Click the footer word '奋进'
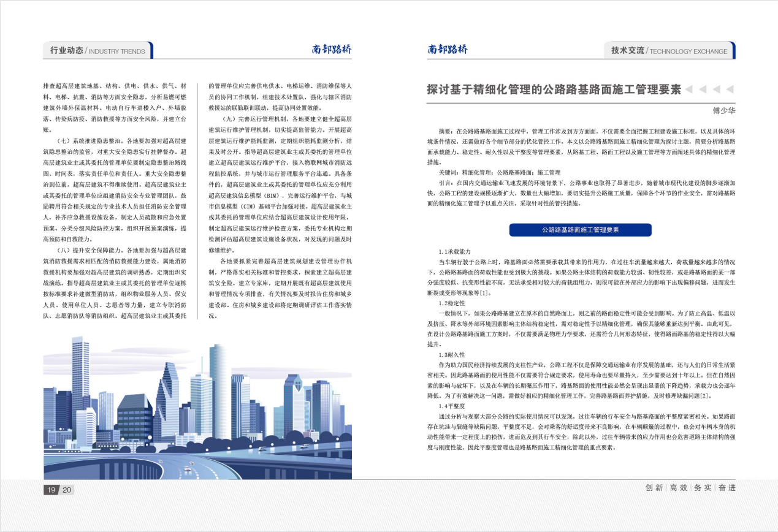Screen dimensions: 778x532 click(727, 488)
